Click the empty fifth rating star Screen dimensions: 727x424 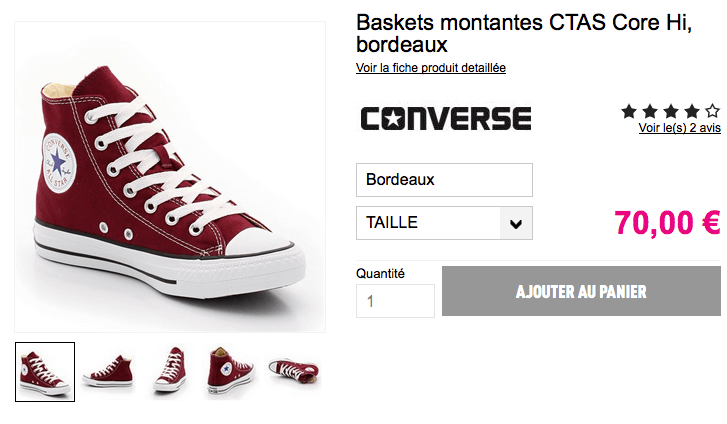pyautogui.click(x=712, y=111)
